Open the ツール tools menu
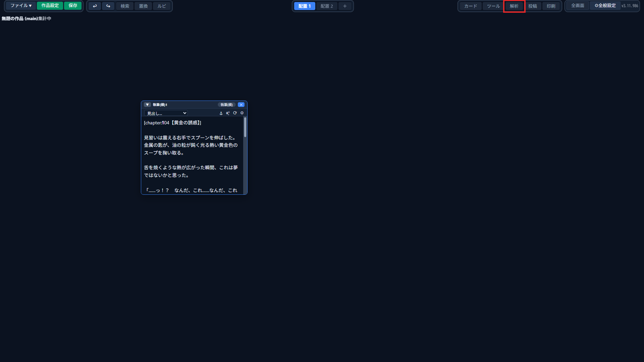This screenshot has width=644, height=362. click(493, 6)
